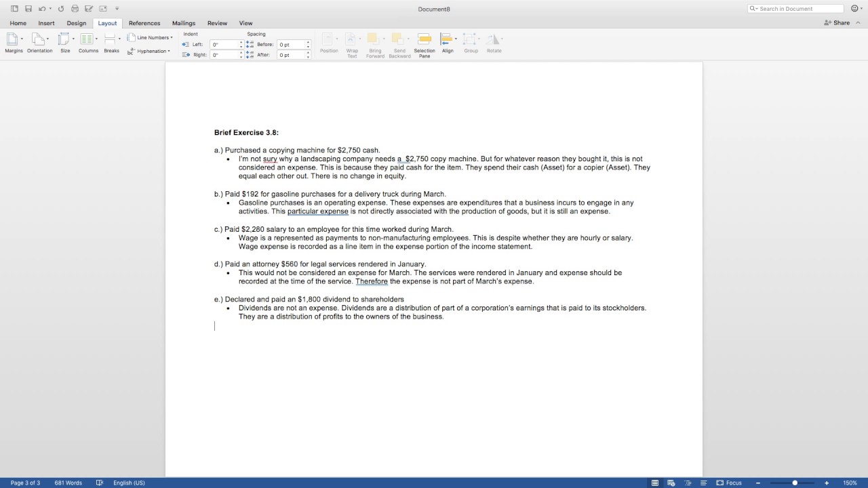Click the heading 'Brief Exercise 3.8:'

(x=246, y=133)
